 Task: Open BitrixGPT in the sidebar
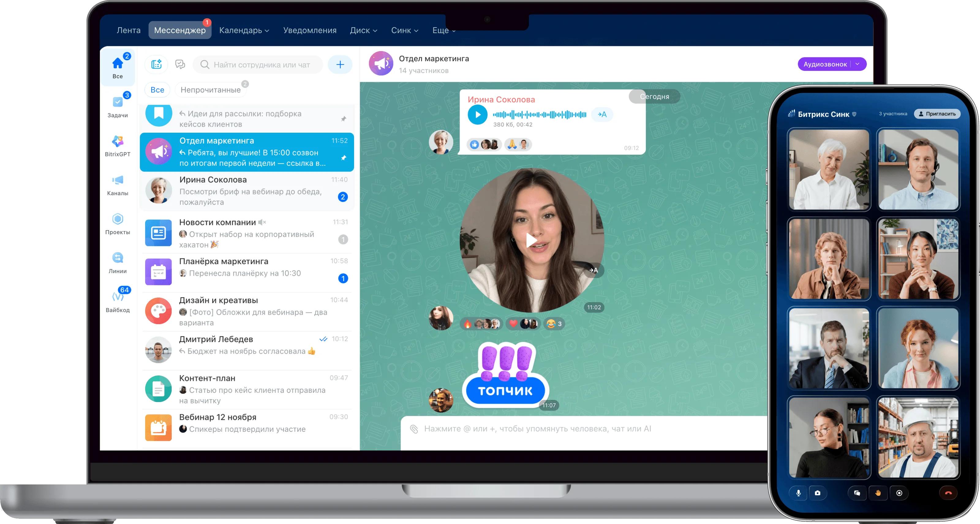[118, 146]
